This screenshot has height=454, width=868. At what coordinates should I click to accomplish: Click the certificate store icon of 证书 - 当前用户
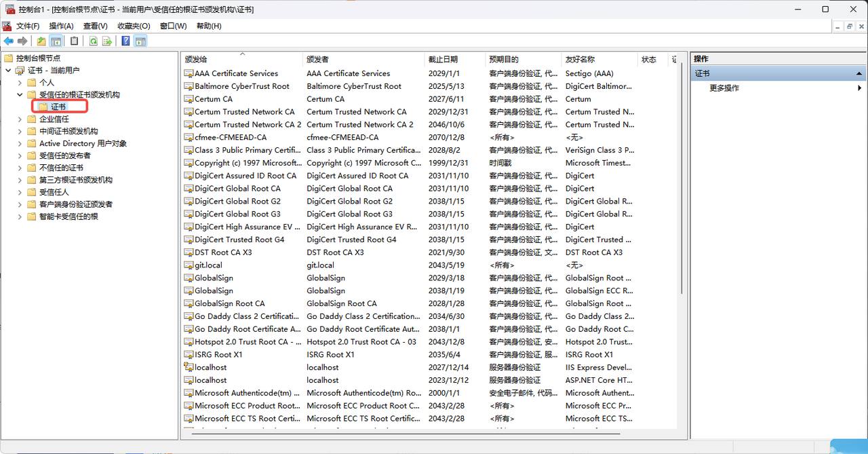tap(20, 71)
